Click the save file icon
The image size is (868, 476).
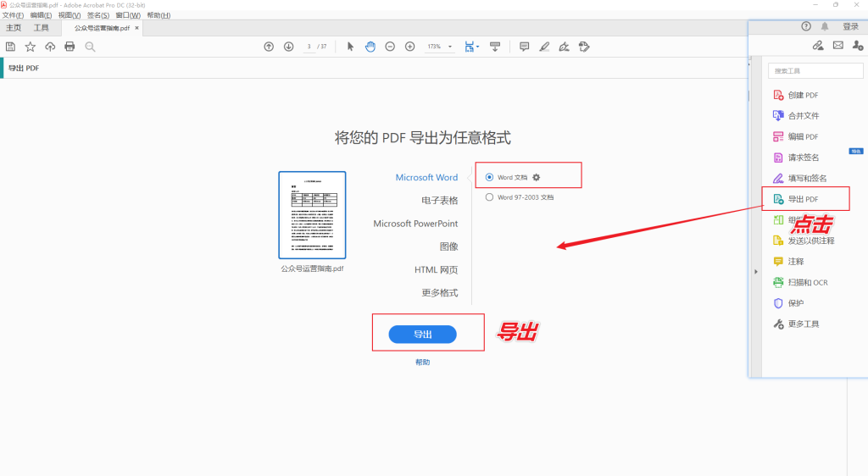point(10,47)
